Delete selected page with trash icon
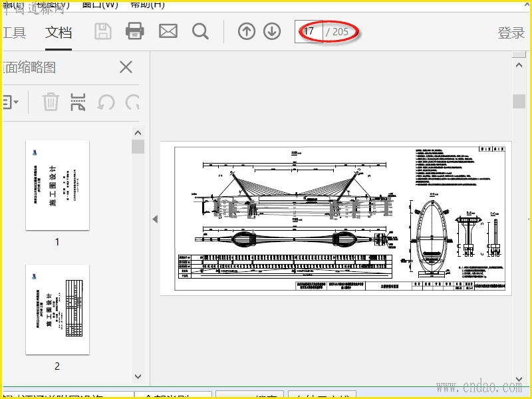Viewport: 532px width, 399px height. [x=51, y=102]
